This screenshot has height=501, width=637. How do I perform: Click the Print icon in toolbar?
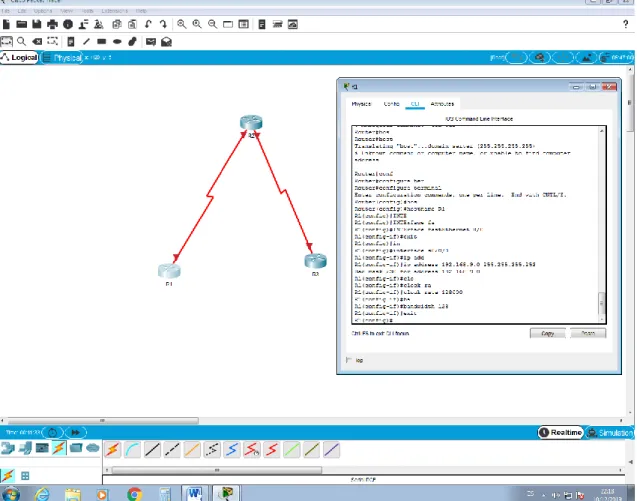(x=52, y=24)
